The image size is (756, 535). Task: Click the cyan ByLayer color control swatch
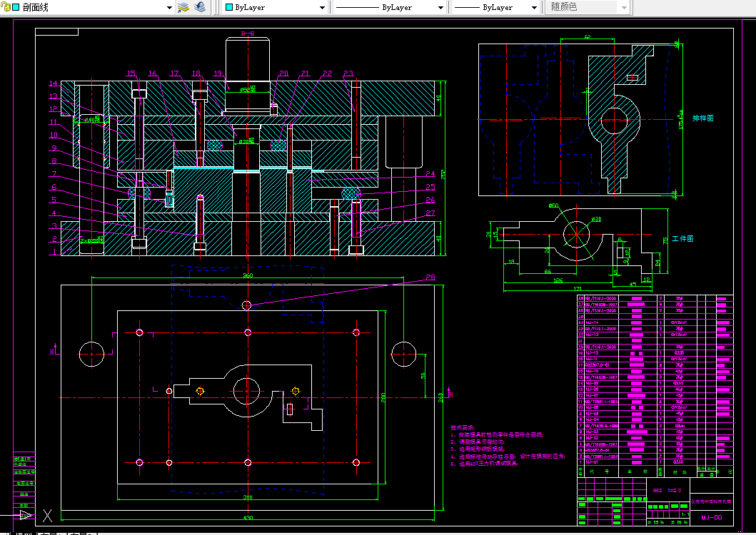(229, 7)
